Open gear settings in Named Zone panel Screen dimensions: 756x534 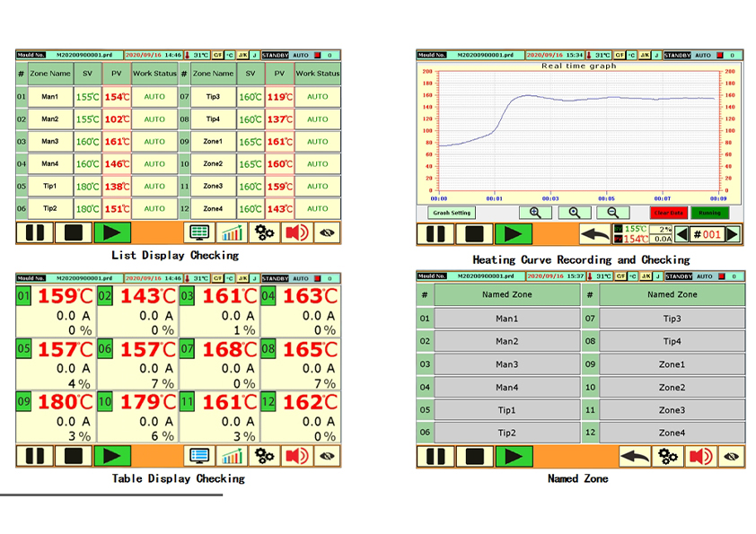pyautogui.click(x=667, y=457)
